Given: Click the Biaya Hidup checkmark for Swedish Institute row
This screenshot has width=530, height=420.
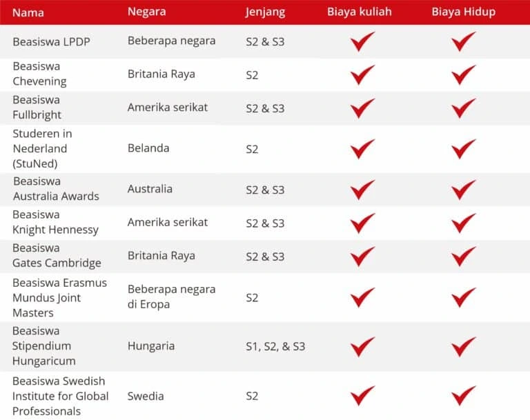Looking at the screenshot, I should [464, 396].
